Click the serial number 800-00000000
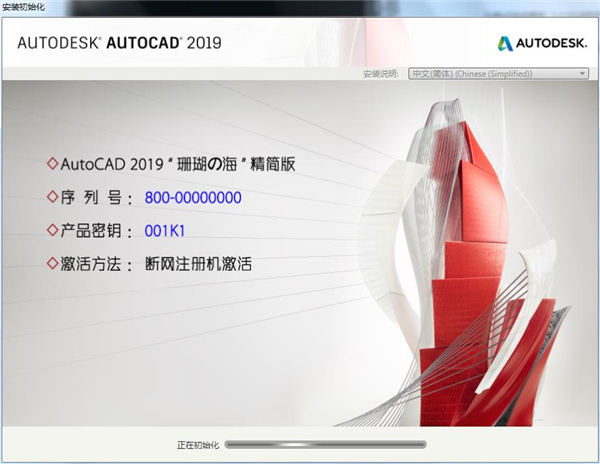This screenshot has width=600, height=464. 193,197
